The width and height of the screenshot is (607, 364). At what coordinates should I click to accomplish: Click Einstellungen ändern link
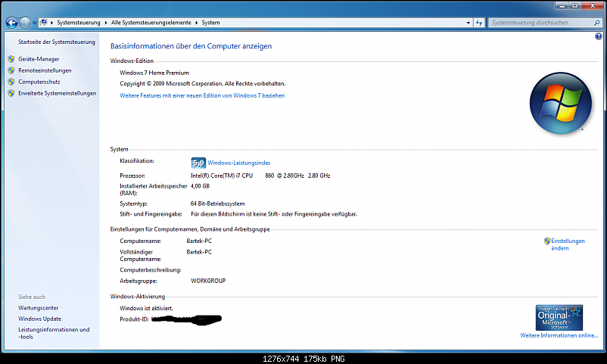click(568, 244)
